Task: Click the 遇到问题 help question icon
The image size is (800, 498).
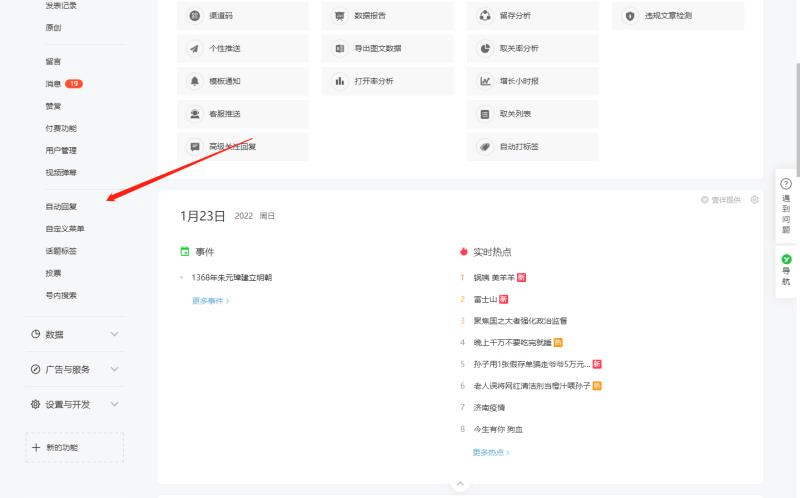Action: (786, 184)
